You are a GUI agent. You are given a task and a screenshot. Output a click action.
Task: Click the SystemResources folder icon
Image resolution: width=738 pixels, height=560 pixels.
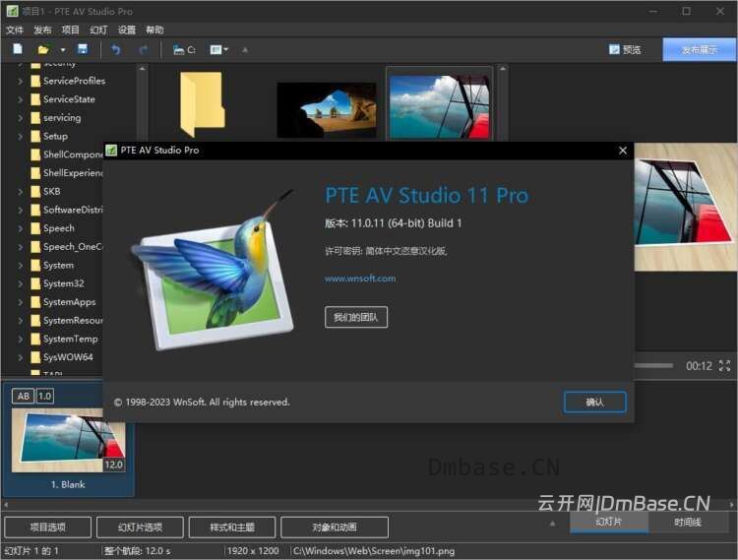35,321
